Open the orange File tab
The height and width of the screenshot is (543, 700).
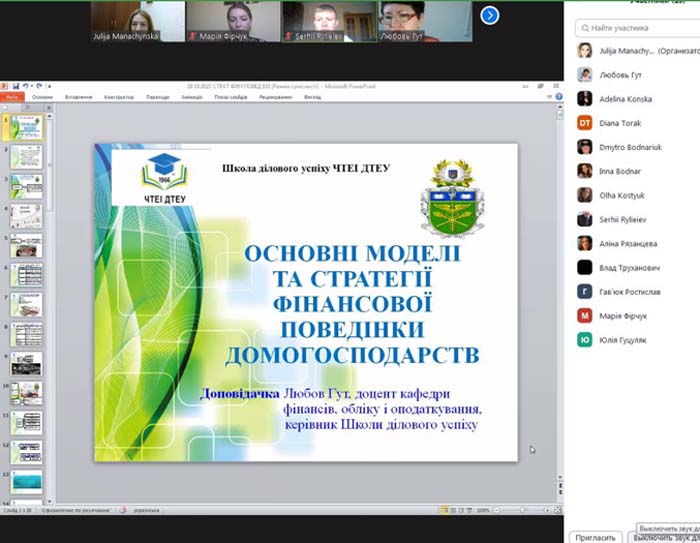[12, 97]
